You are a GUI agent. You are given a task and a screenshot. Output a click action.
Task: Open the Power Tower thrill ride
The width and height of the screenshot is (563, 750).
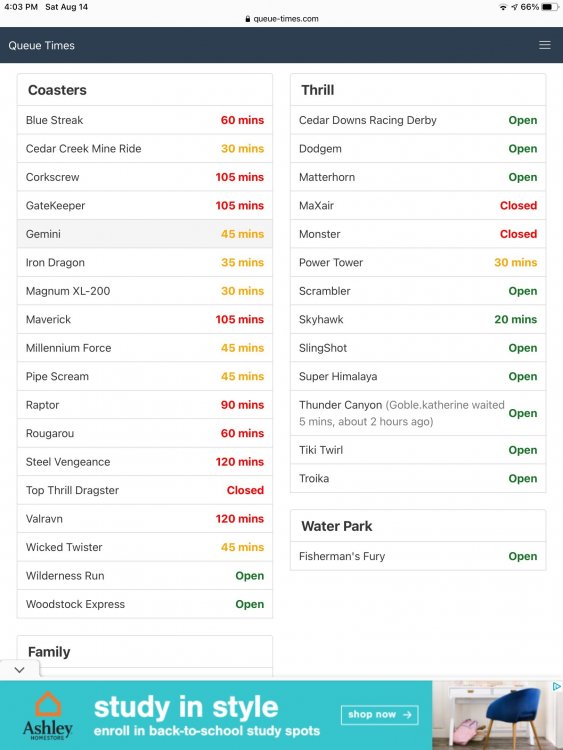point(418,262)
